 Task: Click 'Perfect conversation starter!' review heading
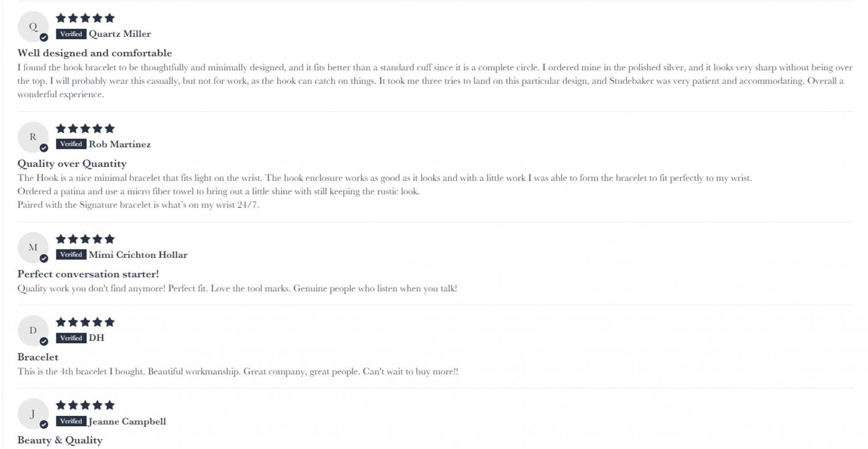click(88, 274)
